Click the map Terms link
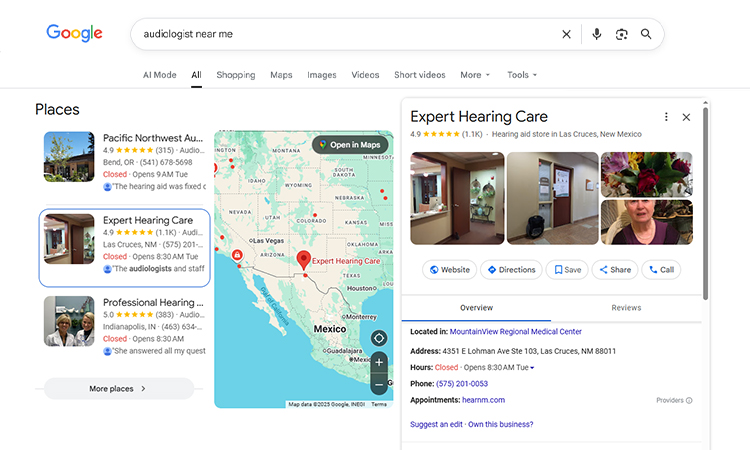This screenshot has height=450, width=750. (379, 405)
